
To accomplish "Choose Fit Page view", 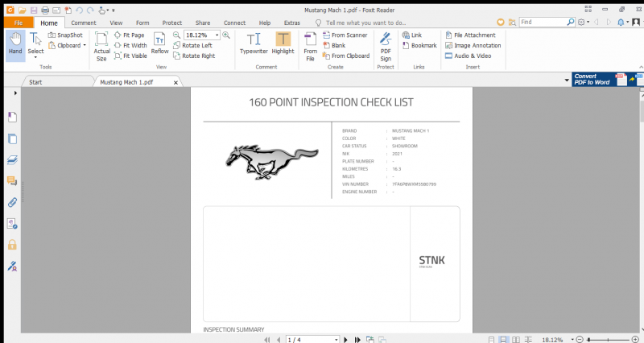I will coord(130,35).
